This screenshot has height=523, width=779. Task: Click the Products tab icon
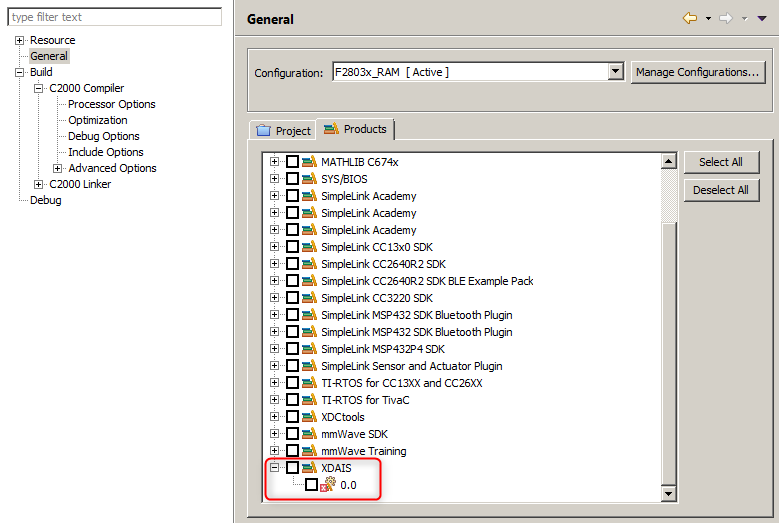click(x=331, y=129)
